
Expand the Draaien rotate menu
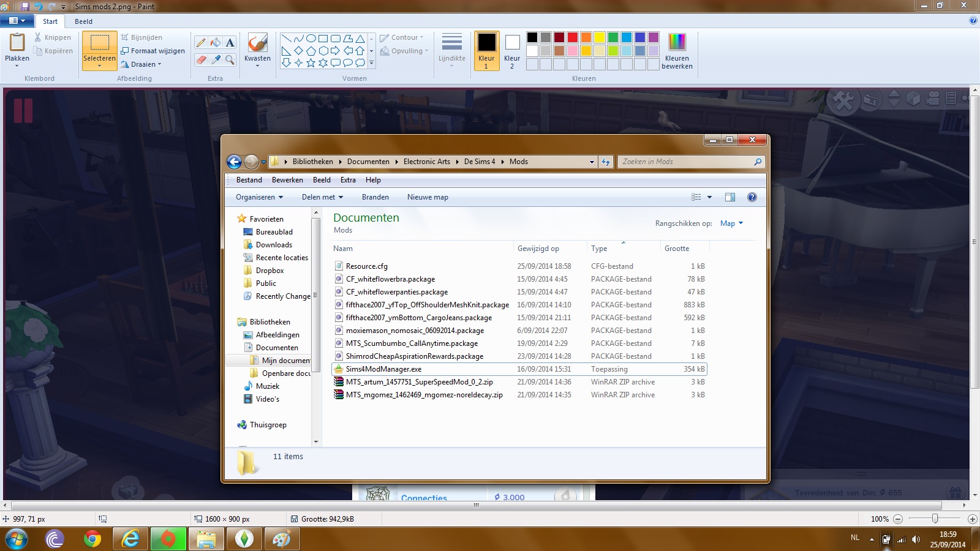(141, 64)
